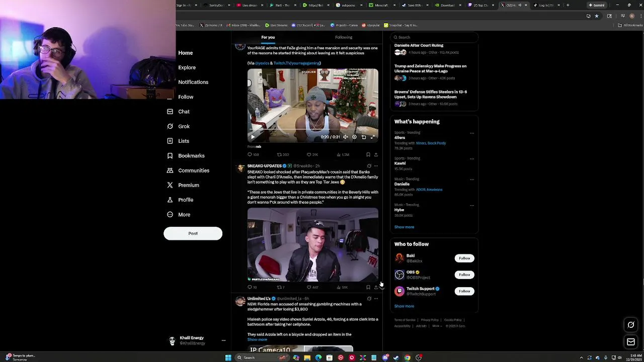Viewport: 644px width, 362px height.
Task: Follow the Twitch Support account
Action: (x=464, y=291)
